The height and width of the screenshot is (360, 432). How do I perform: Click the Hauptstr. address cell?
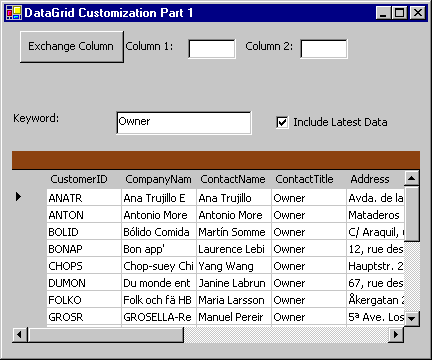[375, 266]
